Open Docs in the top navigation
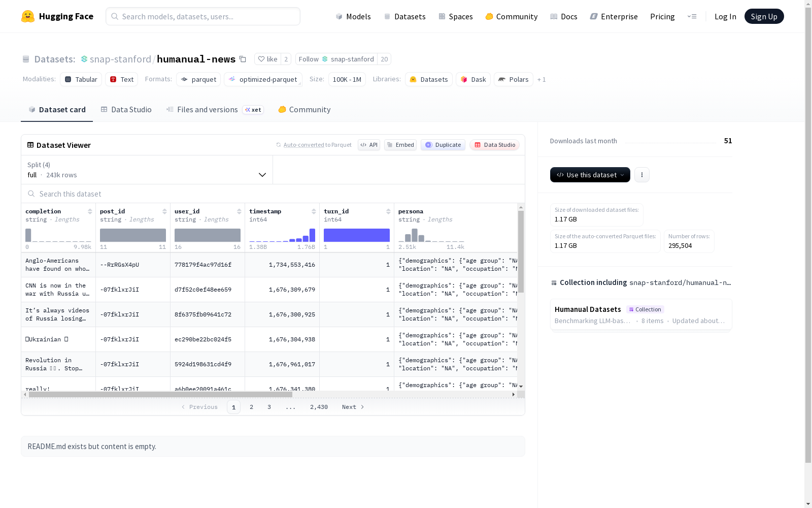The width and height of the screenshot is (812, 508). pos(563,16)
